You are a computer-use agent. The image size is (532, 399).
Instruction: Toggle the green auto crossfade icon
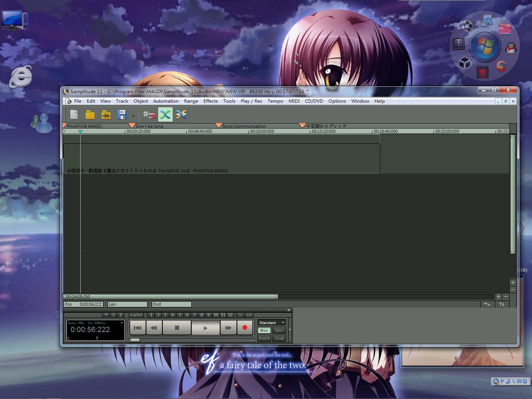point(165,114)
